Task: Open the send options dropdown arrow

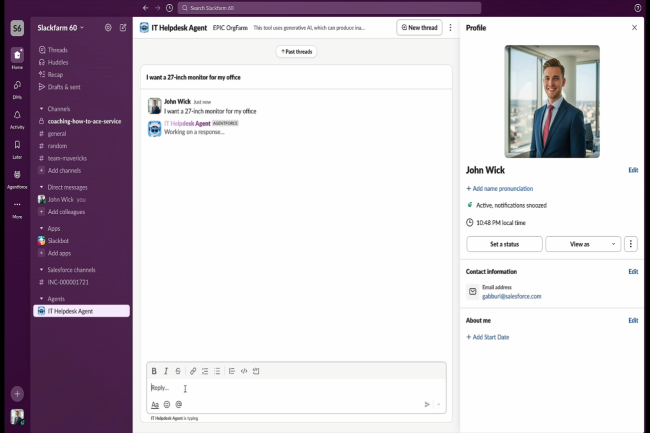Action: [438, 404]
